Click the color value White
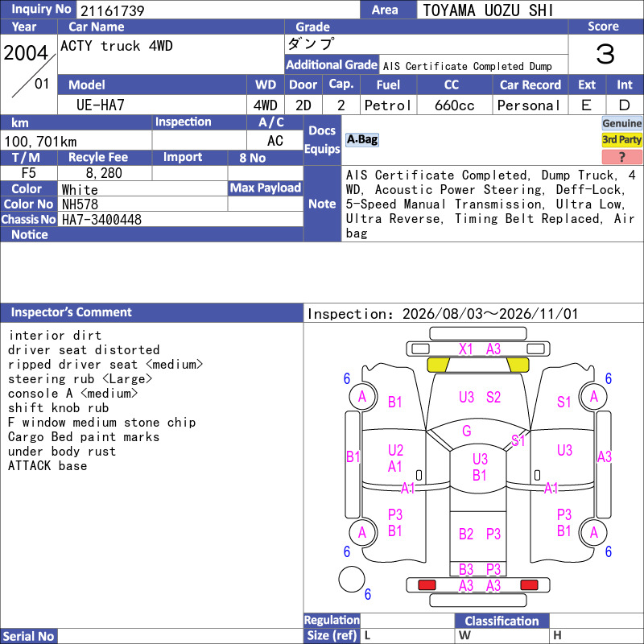644x644 pixels. [x=80, y=190]
